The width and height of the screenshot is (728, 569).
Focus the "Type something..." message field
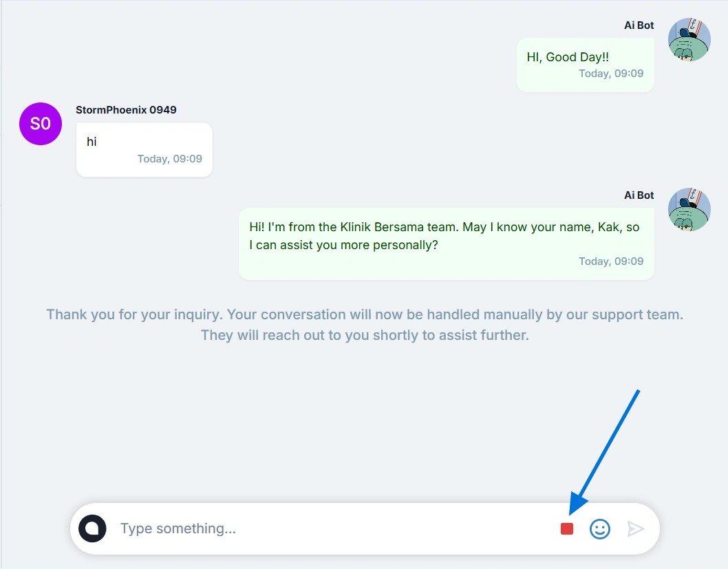click(330, 528)
